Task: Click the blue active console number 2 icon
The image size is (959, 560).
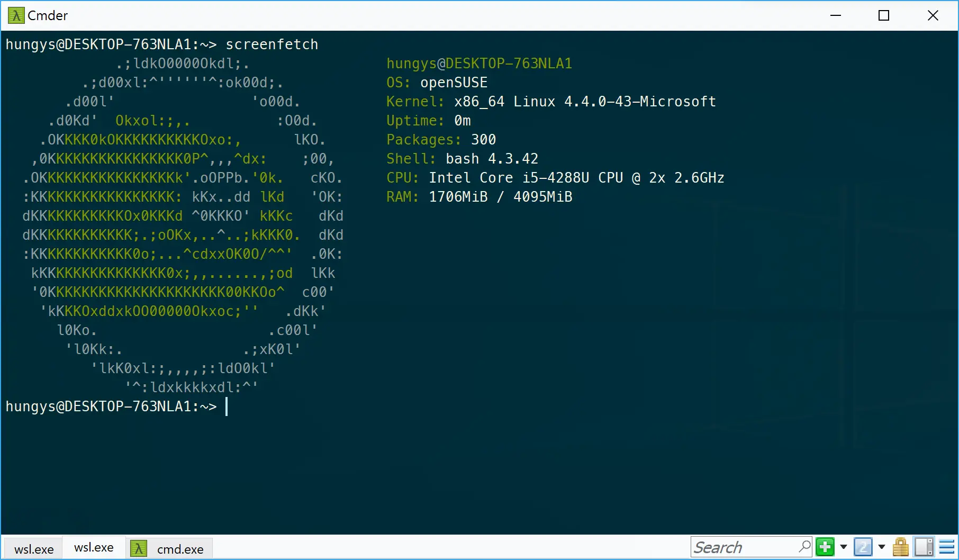Action: coord(863,547)
